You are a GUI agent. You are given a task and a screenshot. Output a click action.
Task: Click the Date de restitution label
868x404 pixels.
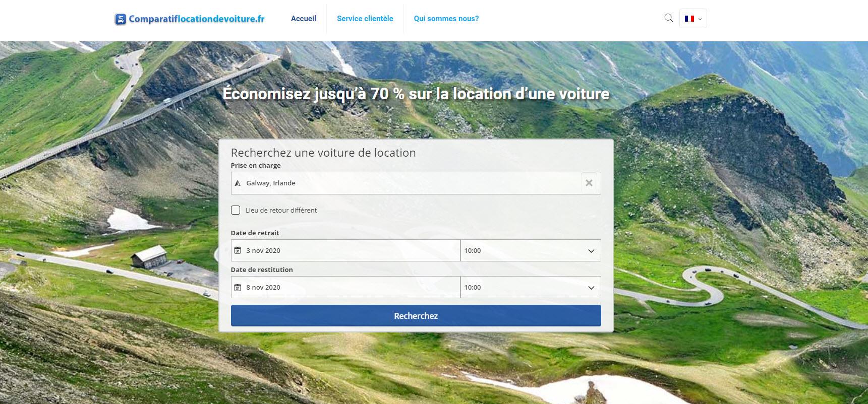[x=262, y=270]
